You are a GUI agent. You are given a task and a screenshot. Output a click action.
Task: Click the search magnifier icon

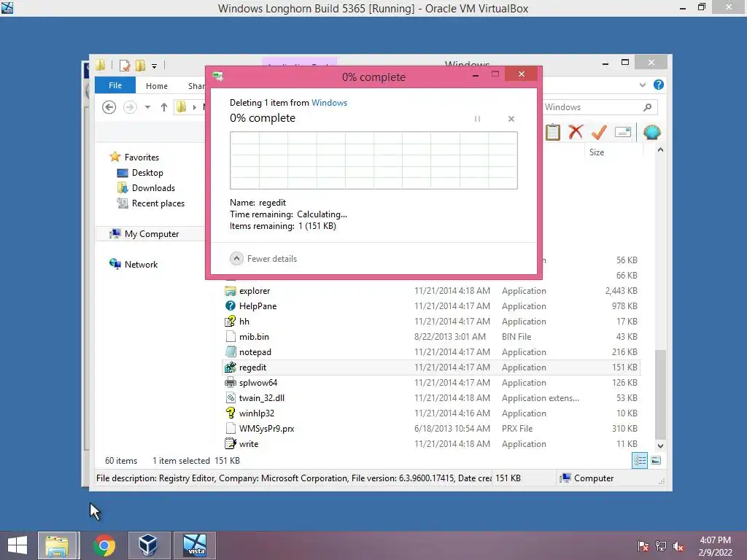648,107
